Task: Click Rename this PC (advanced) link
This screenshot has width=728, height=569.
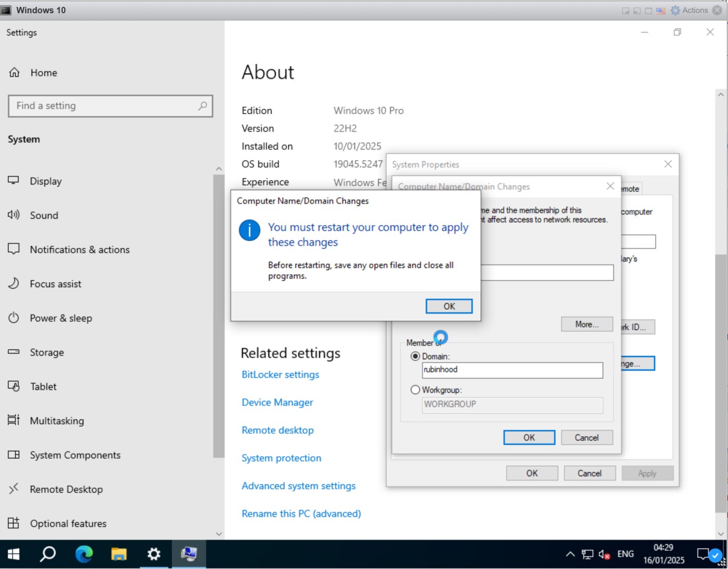Action: tap(301, 514)
